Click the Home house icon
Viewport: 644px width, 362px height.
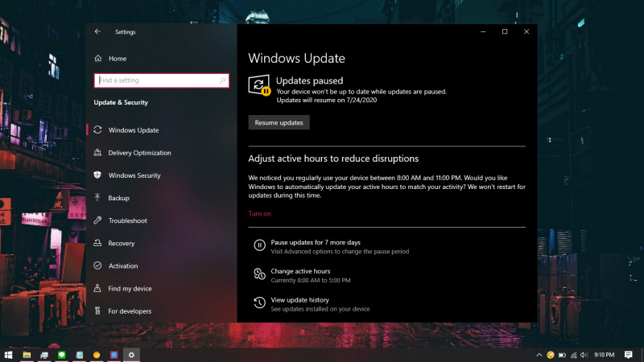(97, 58)
